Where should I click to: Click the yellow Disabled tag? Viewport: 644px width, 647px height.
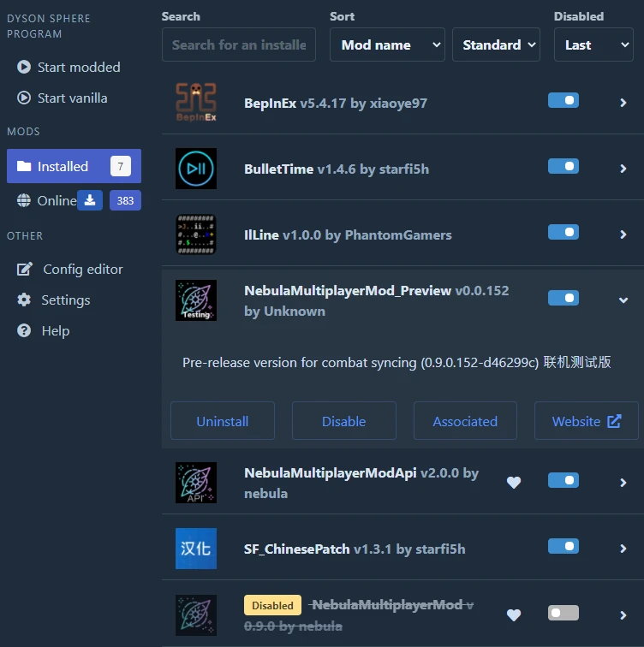click(x=272, y=605)
